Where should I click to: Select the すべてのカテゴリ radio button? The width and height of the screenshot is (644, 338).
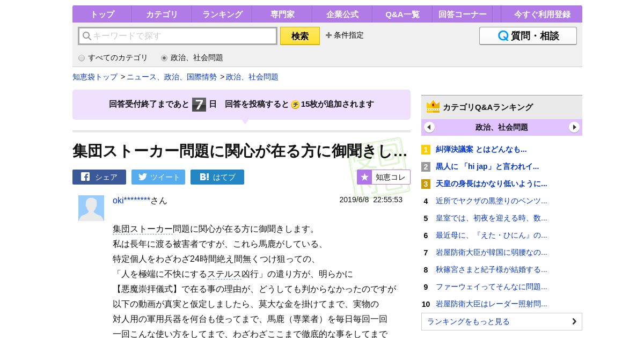(x=82, y=58)
